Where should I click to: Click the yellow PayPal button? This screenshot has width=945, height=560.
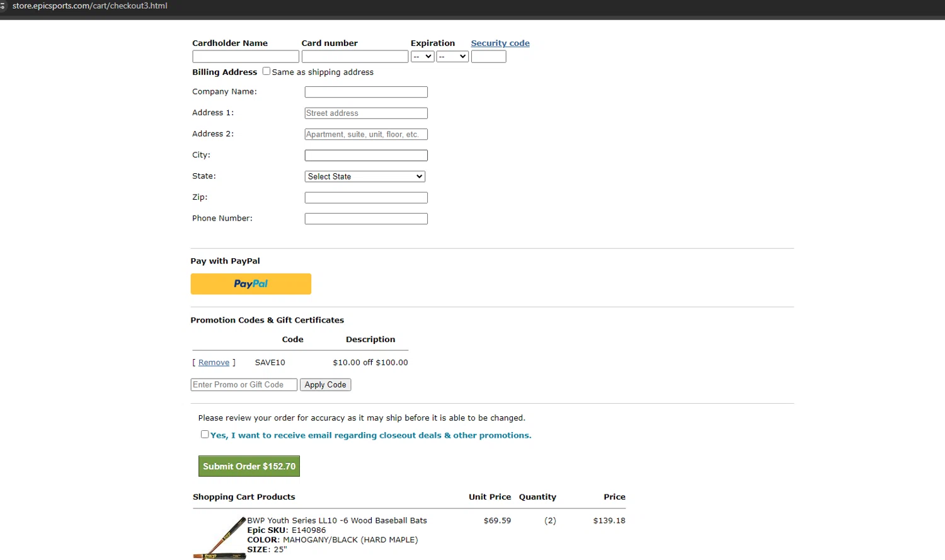(251, 284)
